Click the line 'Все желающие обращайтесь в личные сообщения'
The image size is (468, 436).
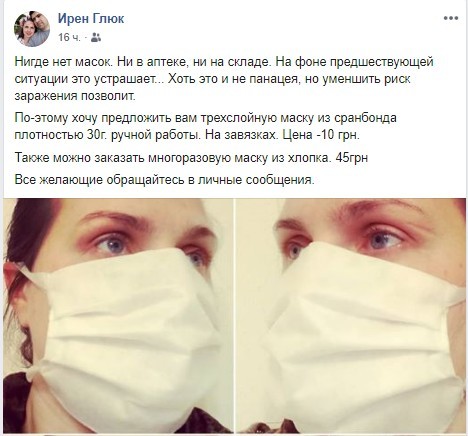pos(165,180)
